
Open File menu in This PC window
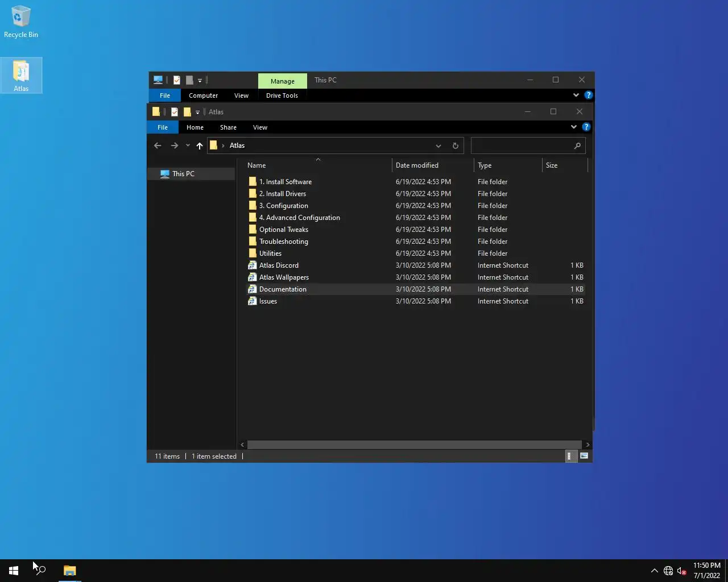click(x=165, y=95)
